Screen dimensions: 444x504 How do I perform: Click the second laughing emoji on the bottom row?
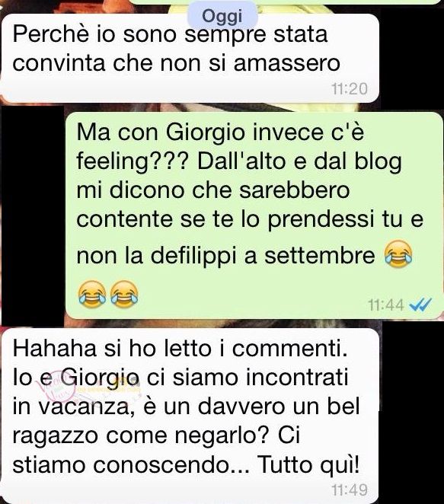(124, 293)
